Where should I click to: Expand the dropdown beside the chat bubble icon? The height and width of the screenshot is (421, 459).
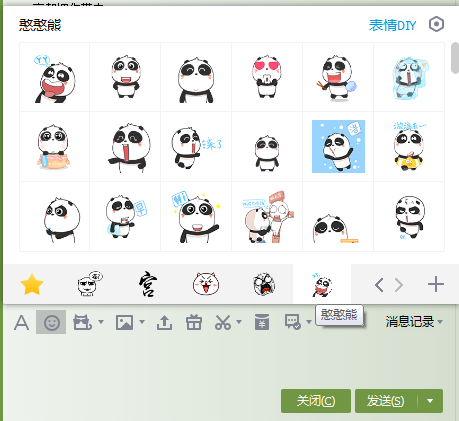pos(309,322)
